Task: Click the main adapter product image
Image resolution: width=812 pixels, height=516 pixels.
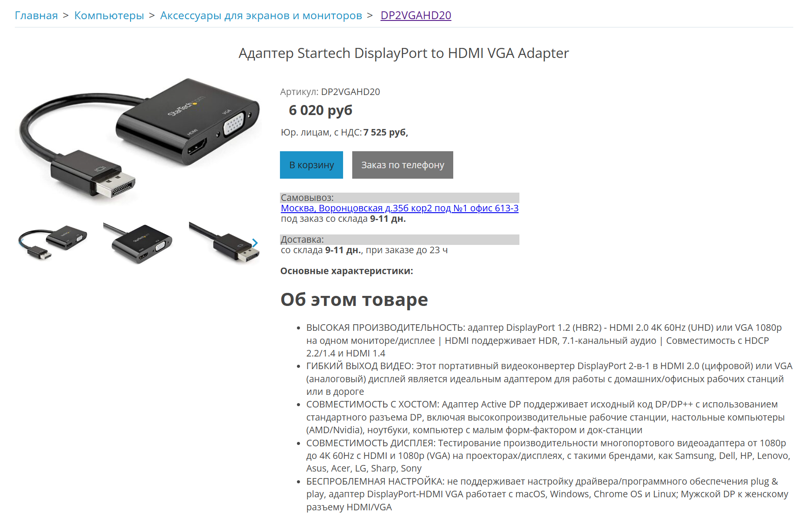Action: [x=139, y=139]
